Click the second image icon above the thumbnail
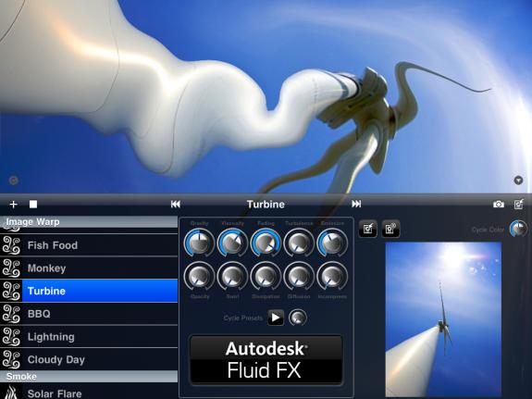 point(390,229)
